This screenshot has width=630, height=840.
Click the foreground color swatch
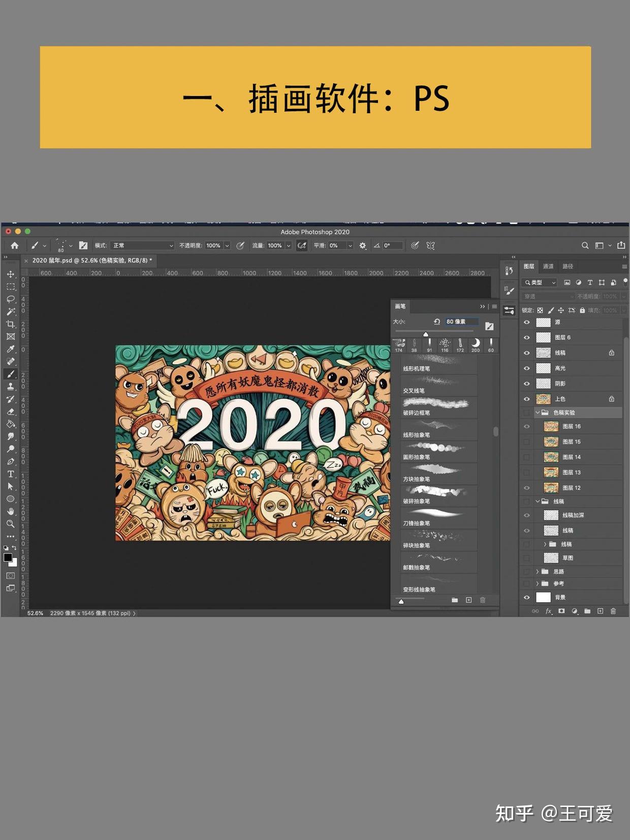point(8,557)
